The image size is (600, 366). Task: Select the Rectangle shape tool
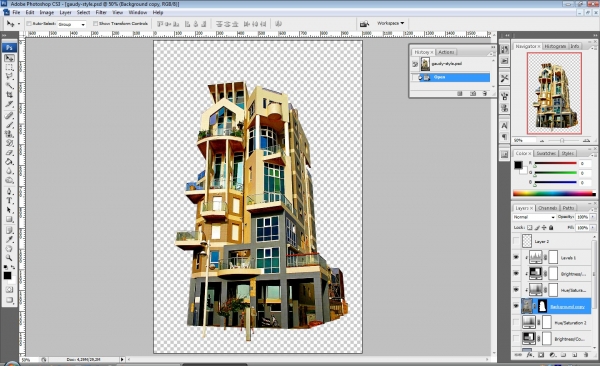click(9, 219)
